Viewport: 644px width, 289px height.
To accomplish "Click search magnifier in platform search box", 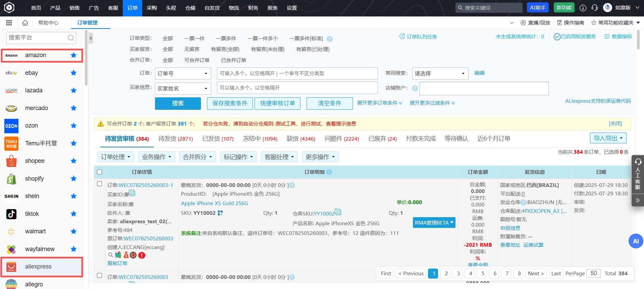I will (71, 38).
